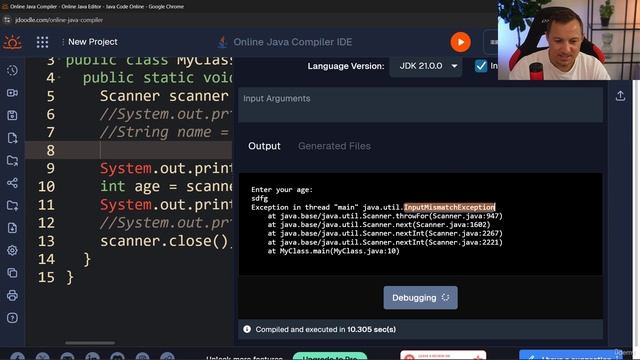The image size is (640, 360).
Task: Click the folder icon below the share icon
Action: (x=12, y=205)
